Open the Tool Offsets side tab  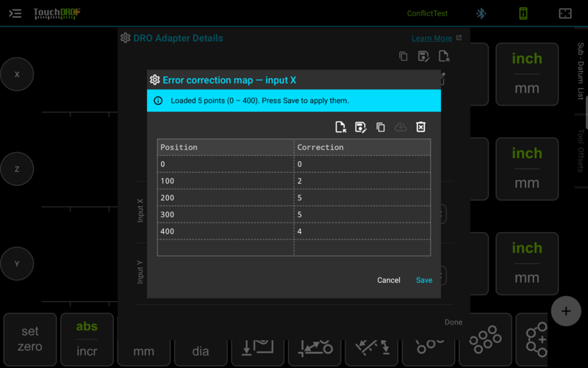[x=581, y=151]
